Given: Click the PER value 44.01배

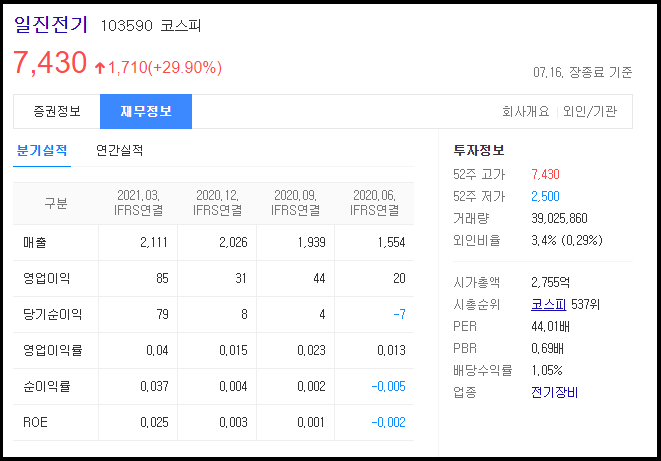Looking at the screenshot, I should pos(550,326).
